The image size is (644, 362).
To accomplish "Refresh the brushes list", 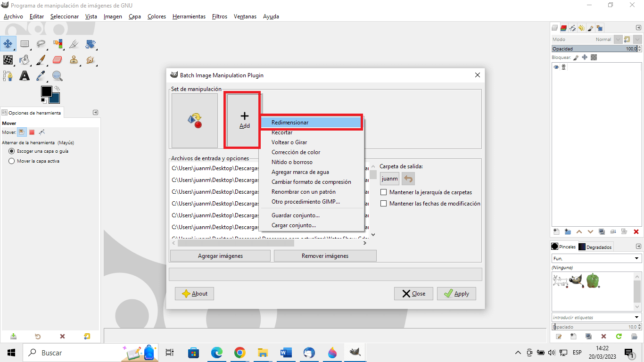I will 619,337.
